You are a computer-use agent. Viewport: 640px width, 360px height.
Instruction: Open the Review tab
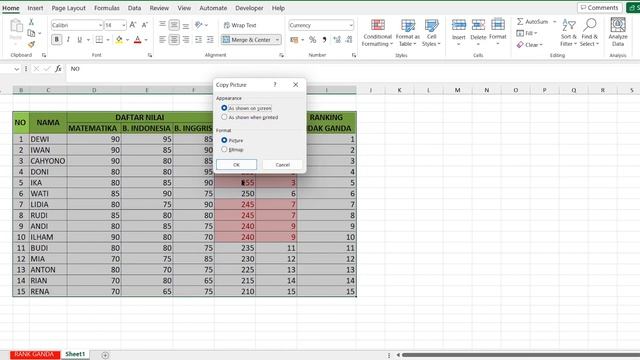pos(159,8)
